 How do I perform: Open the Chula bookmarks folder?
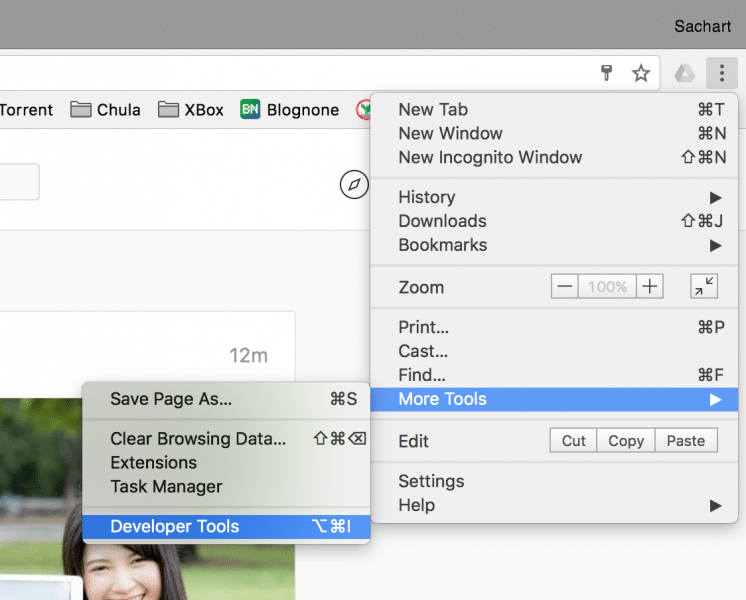click(105, 110)
